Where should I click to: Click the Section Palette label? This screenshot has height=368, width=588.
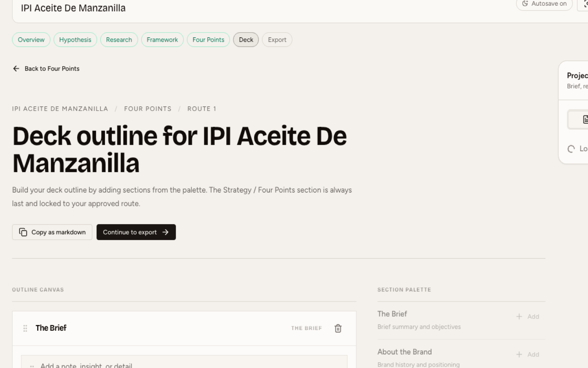[x=404, y=290]
